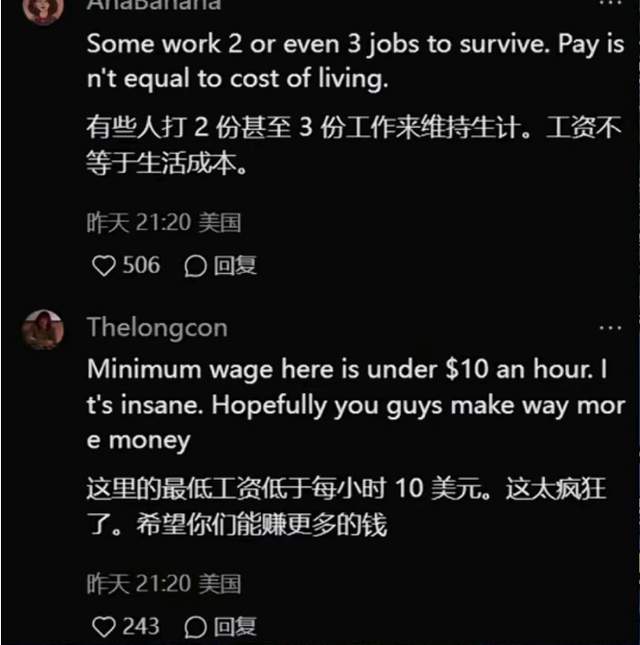Open the AnaBanana username link
The width and height of the screenshot is (640, 645).
[154, 5]
